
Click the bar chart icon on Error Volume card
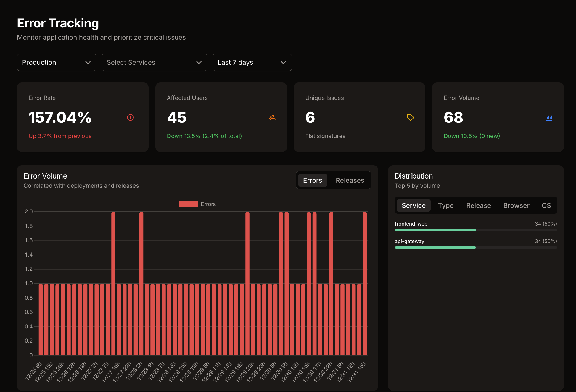(x=549, y=117)
